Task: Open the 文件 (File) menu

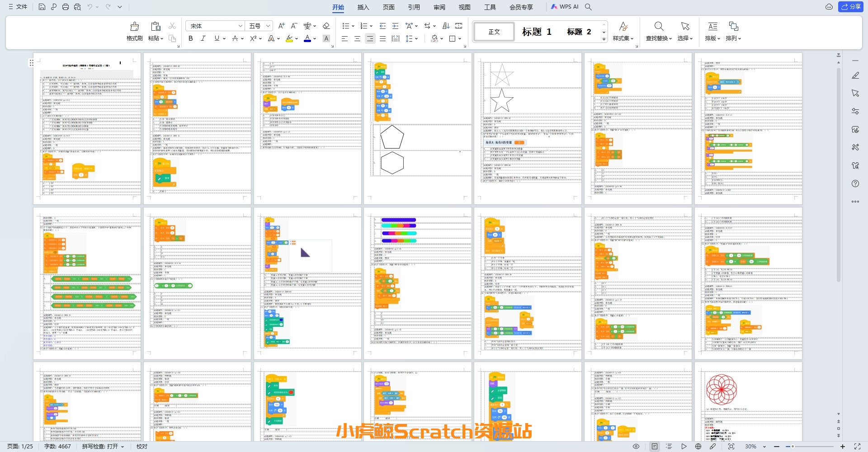Action: pyautogui.click(x=18, y=7)
